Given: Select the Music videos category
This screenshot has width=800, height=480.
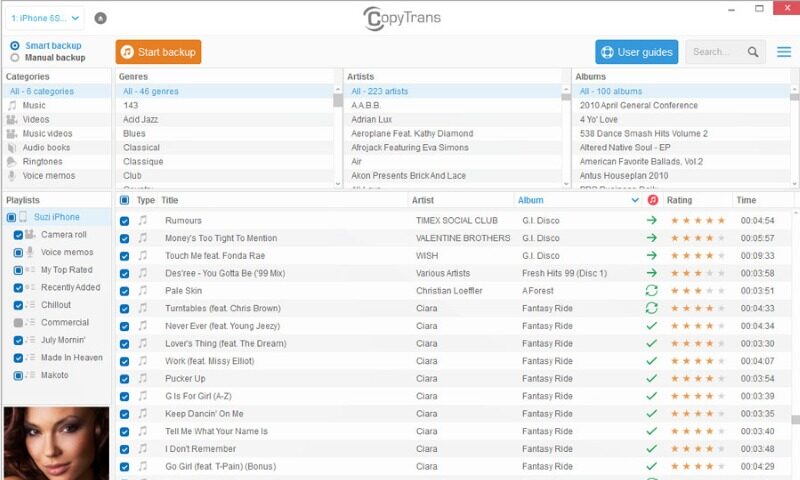Looking at the screenshot, I should click(x=56, y=133).
